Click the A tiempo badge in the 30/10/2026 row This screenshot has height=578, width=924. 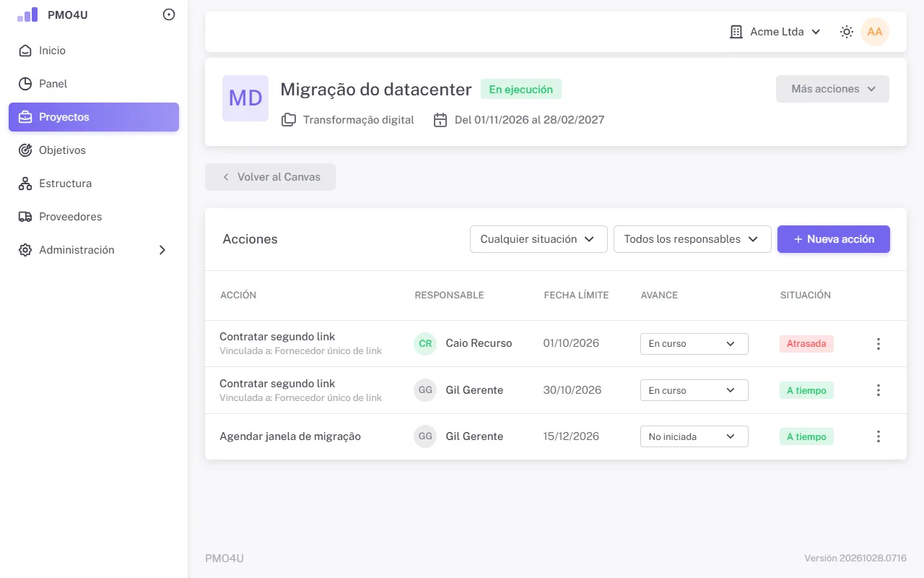[806, 390]
